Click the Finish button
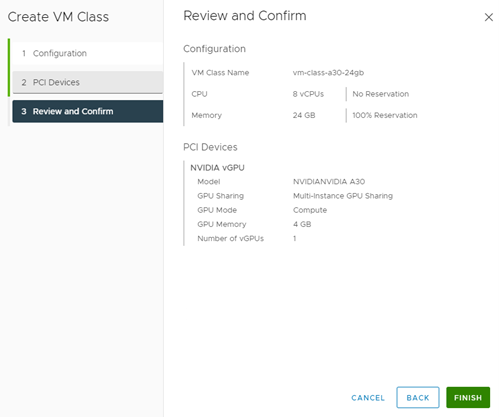Viewport: 499px width, 417px height. pos(468,397)
